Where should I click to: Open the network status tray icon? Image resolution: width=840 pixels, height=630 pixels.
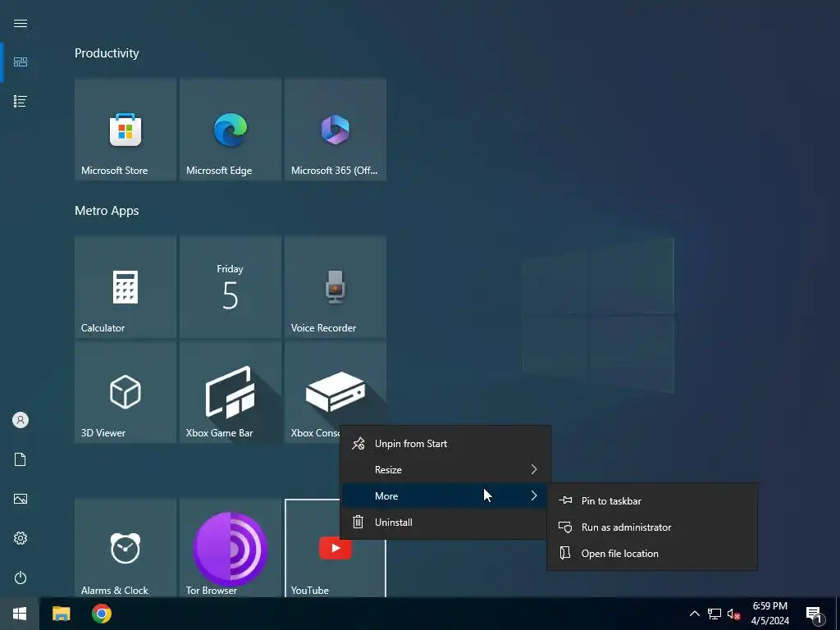pyautogui.click(x=714, y=614)
